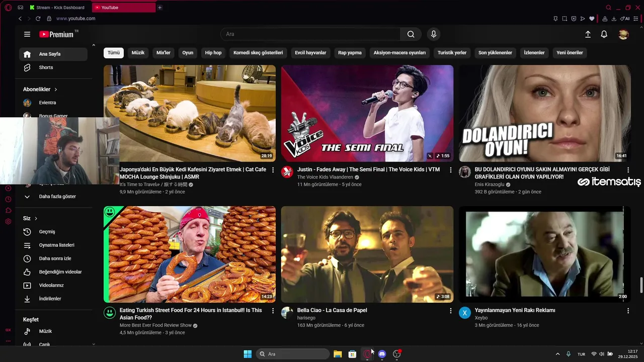Click the page vertical scrollbar thumb
Viewport: 644px width, 362px height.
(641, 285)
